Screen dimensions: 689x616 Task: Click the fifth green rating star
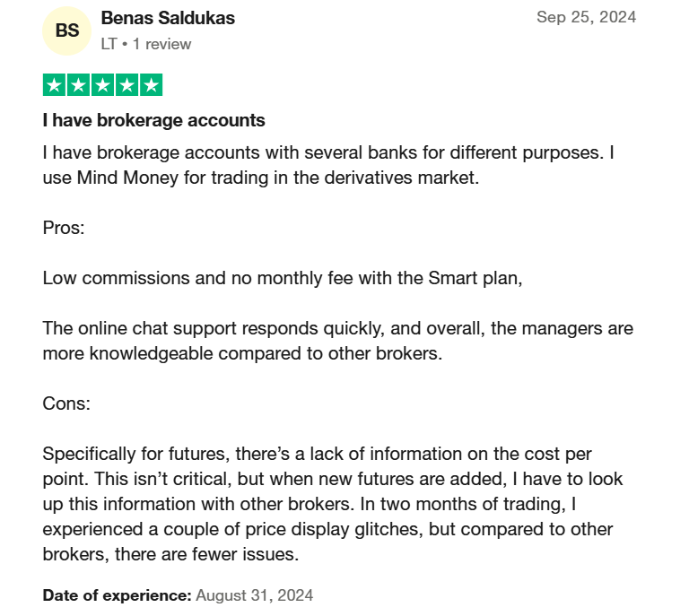151,85
